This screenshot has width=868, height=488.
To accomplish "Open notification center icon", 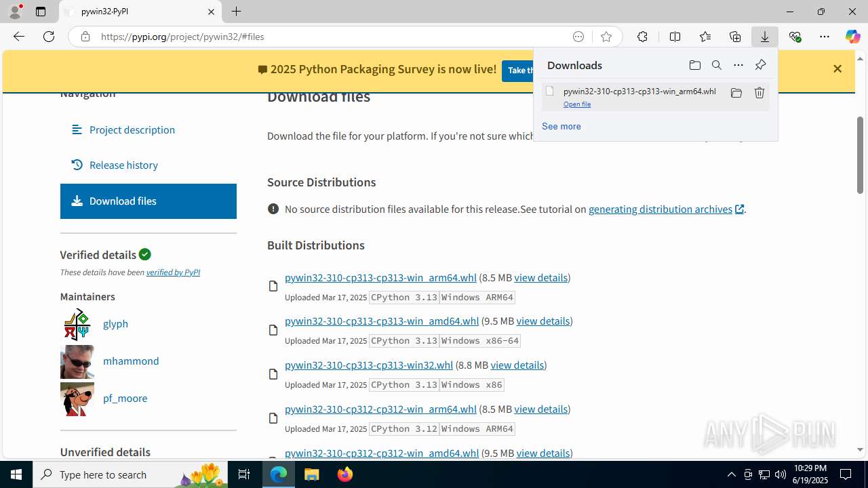I will click(x=846, y=474).
